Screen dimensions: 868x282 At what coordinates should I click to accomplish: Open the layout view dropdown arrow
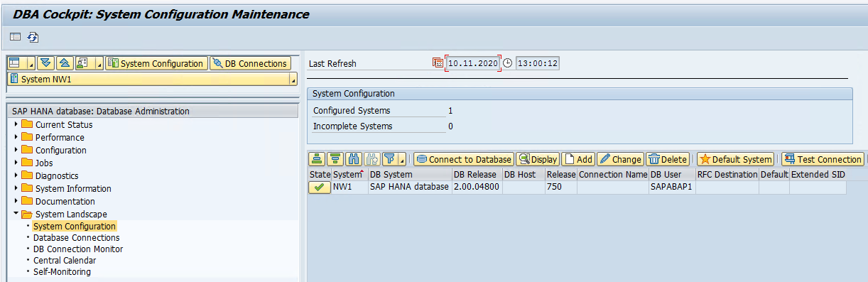(31, 63)
